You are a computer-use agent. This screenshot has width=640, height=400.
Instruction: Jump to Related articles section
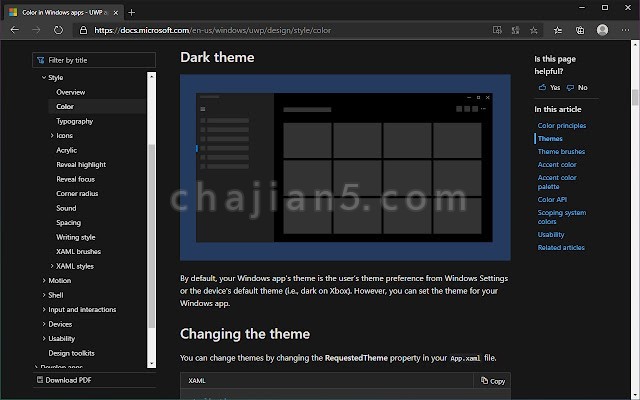coord(561,248)
